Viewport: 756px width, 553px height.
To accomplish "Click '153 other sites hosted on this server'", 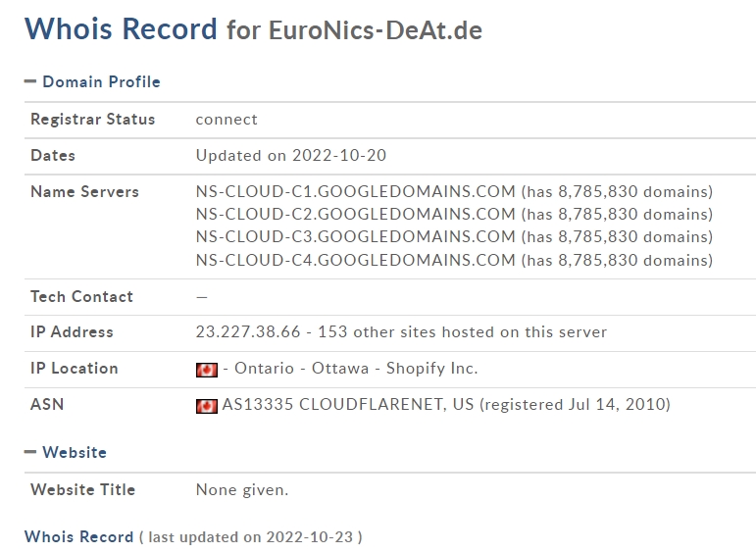I will click(463, 331).
